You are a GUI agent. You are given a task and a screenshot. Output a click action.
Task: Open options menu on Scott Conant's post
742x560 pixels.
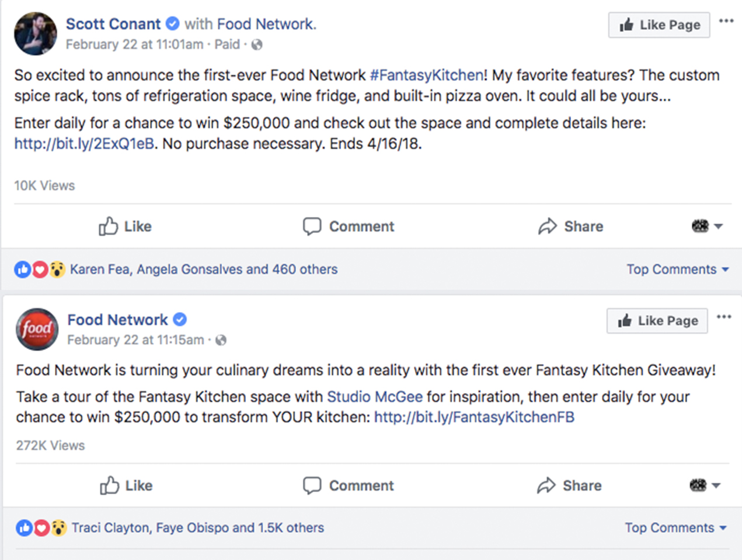(x=726, y=21)
